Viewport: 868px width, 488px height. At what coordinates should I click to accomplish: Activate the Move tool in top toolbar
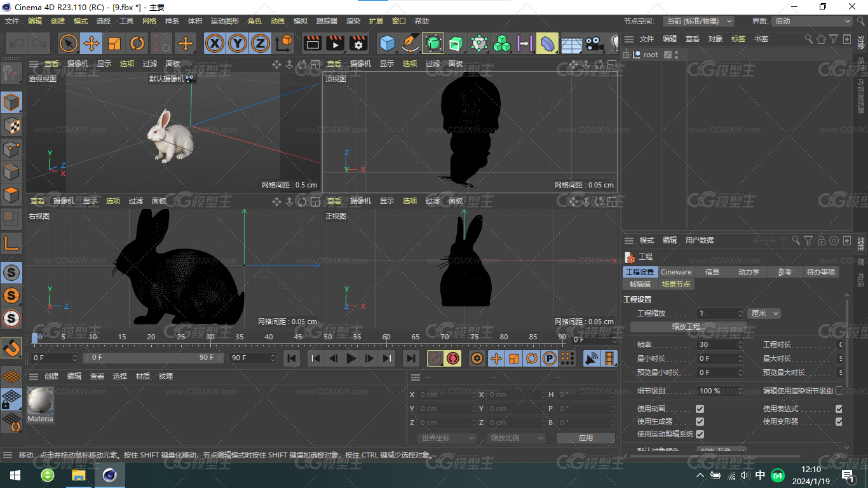click(x=92, y=43)
